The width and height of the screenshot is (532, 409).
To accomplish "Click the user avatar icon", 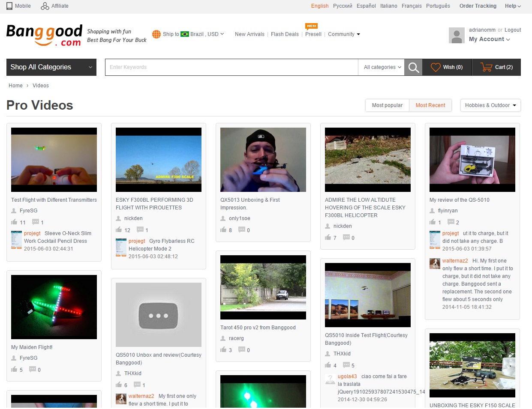I will point(457,35).
